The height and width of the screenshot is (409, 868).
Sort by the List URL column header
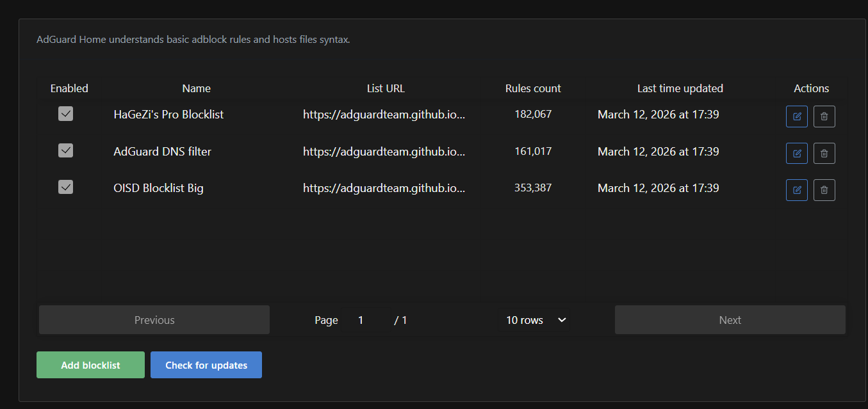coord(386,88)
